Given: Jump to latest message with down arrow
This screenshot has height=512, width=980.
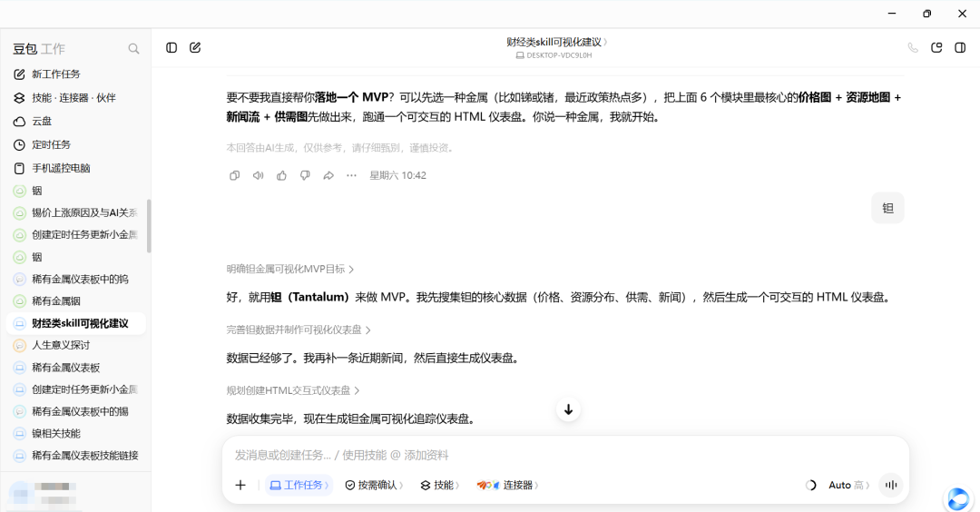Looking at the screenshot, I should coord(568,409).
